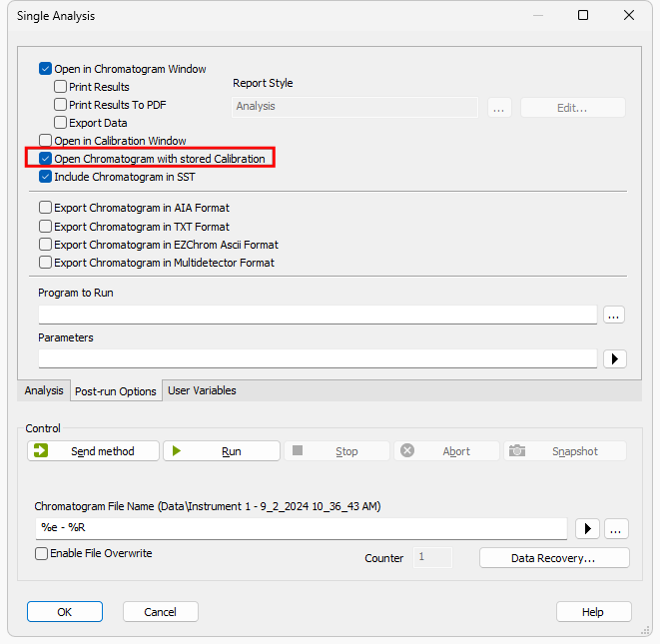Check Export Chromatogram in EZChrom Ascii Format
Viewport: 660px width, 644px height.
point(46,245)
